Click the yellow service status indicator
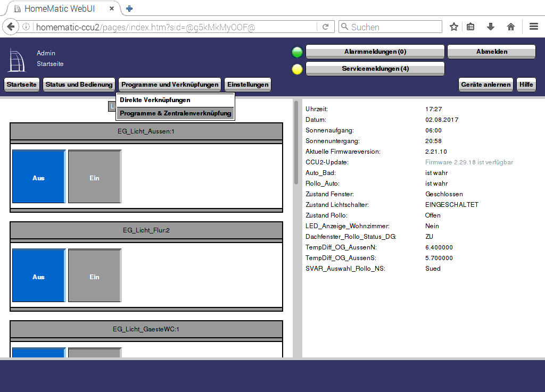 click(x=297, y=69)
